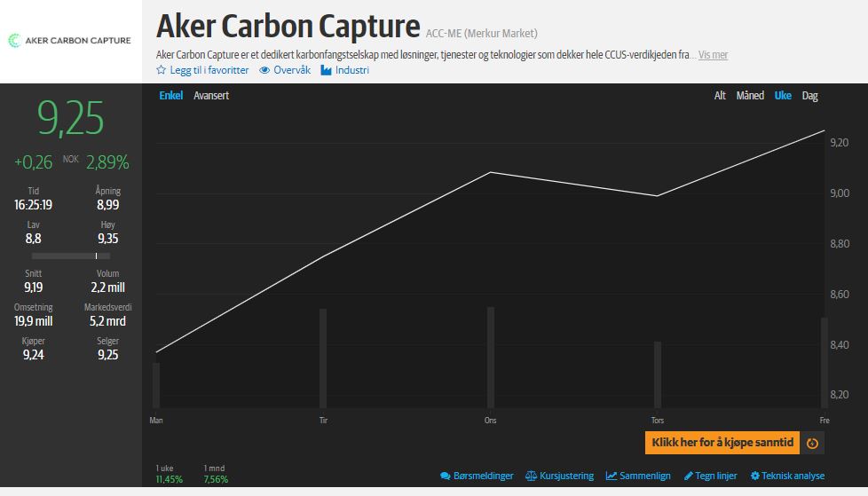Click the Aker Carbon Capture logo
Image resolution: width=868 pixels, height=496 pixels.
tap(70, 40)
